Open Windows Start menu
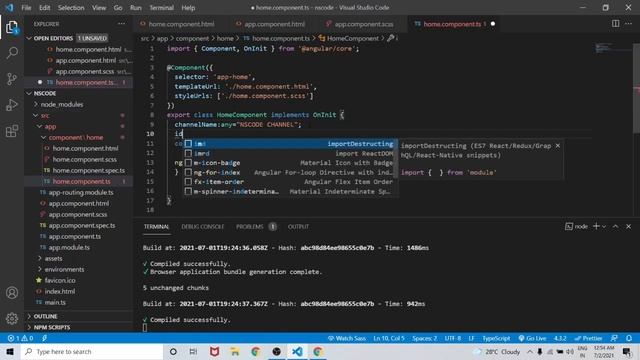Image resolution: width=640 pixels, height=360 pixels. point(10,351)
